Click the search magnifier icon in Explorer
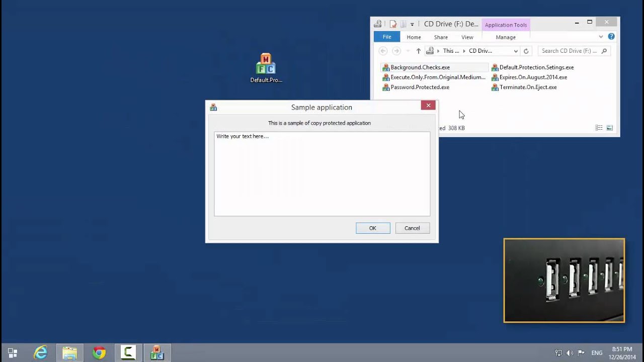This screenshot has width=644, height=362. (x=604, y=51)
